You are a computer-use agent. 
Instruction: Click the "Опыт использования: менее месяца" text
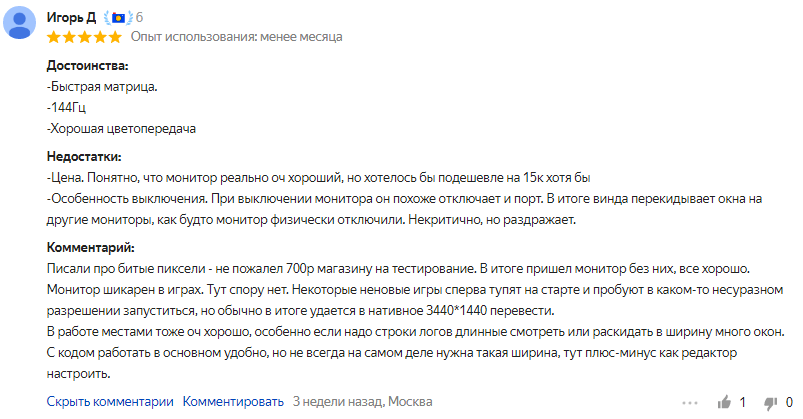click(237, 37)
